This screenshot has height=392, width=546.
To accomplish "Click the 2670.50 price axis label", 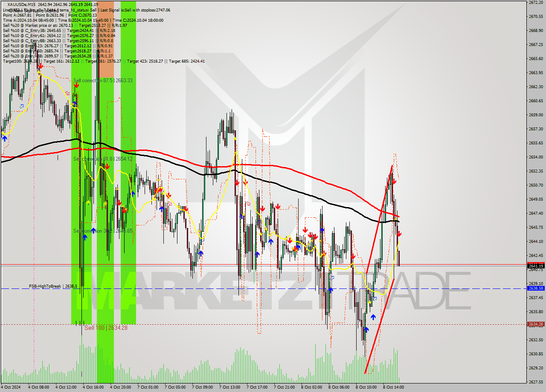I will (536, 17).
